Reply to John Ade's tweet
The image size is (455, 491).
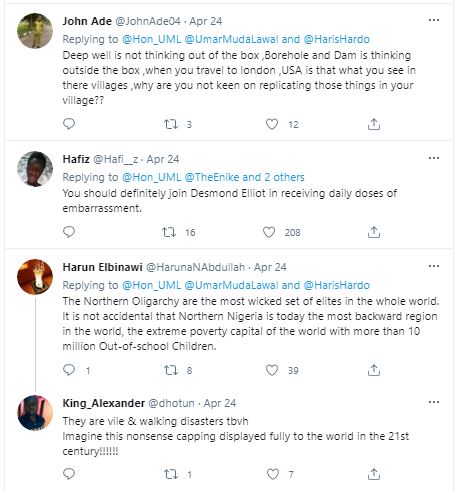69,124
